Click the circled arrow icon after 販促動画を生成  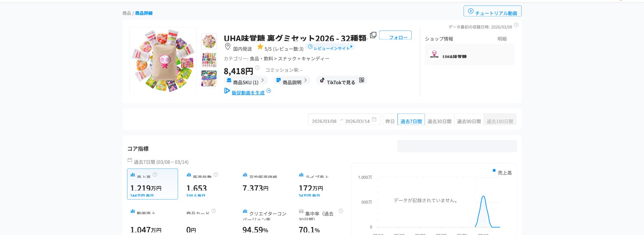tap(269, 91)
